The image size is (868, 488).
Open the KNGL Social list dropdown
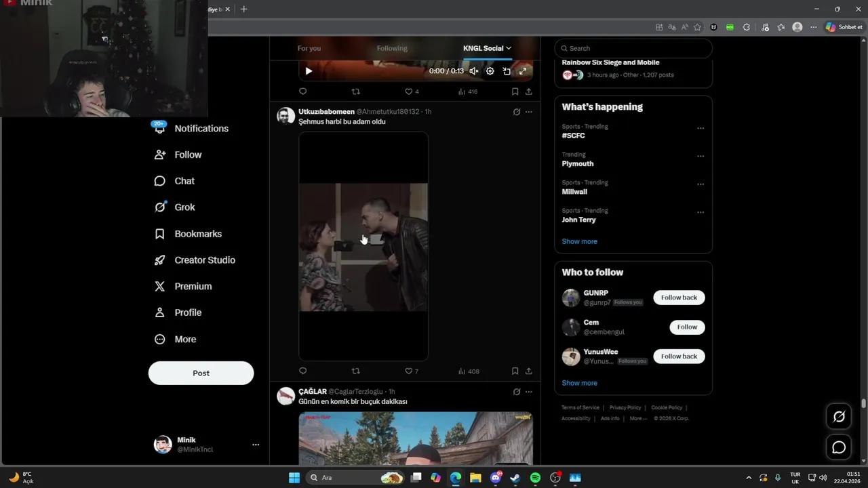486,48
